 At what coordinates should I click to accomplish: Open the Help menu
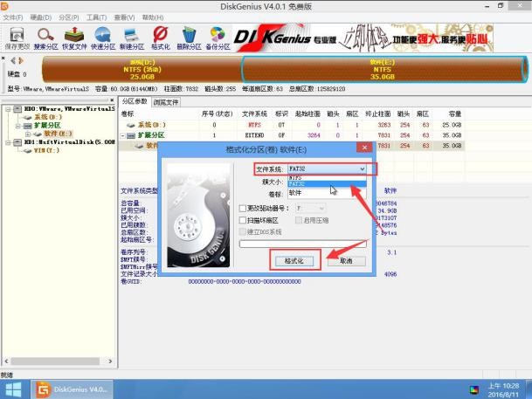153,17
